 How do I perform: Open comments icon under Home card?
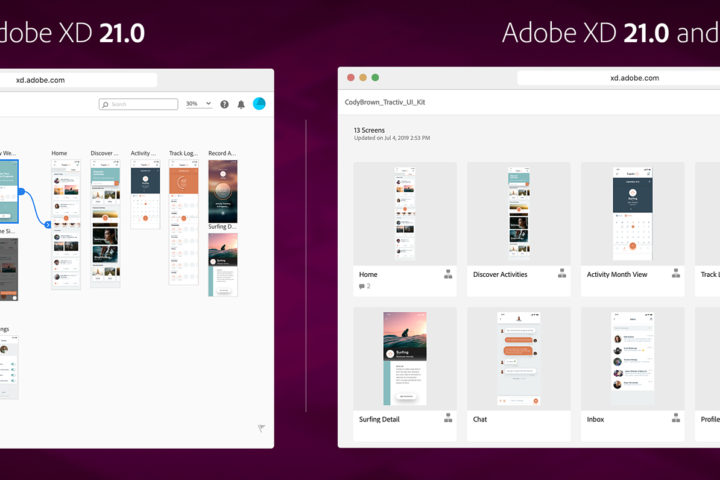point(362,286)
